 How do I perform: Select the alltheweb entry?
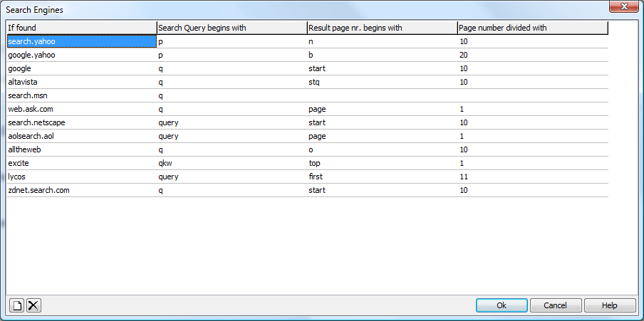click(x=82, y=150)
